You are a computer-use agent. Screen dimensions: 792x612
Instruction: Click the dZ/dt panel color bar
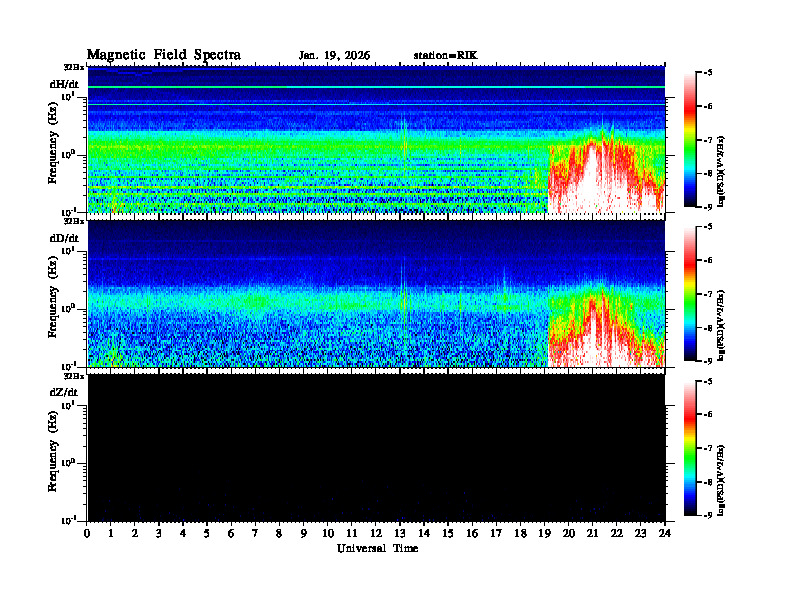tap(690, 448)
